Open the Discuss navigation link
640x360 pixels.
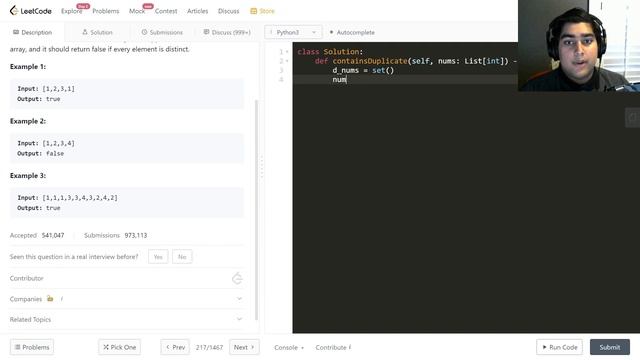click(229, 11)
